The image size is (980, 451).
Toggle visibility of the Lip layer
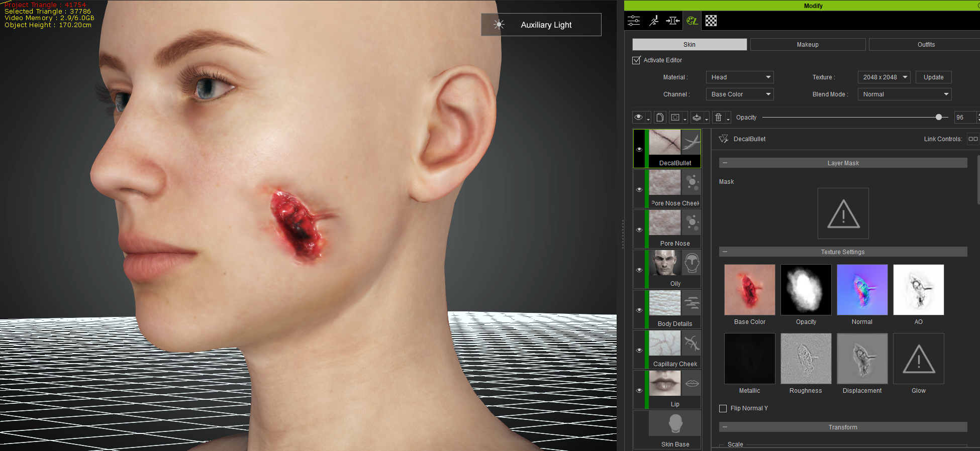[x=639, y=390]
